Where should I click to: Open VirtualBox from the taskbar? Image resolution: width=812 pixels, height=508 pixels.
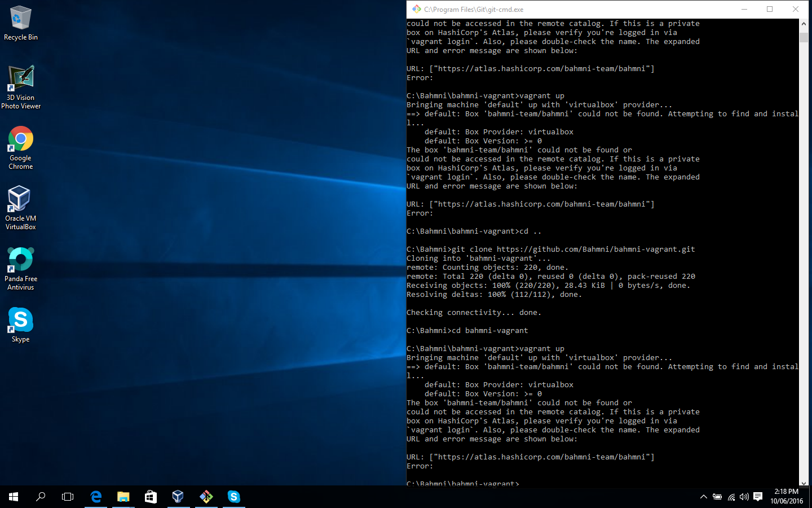(x=178, y=497)
